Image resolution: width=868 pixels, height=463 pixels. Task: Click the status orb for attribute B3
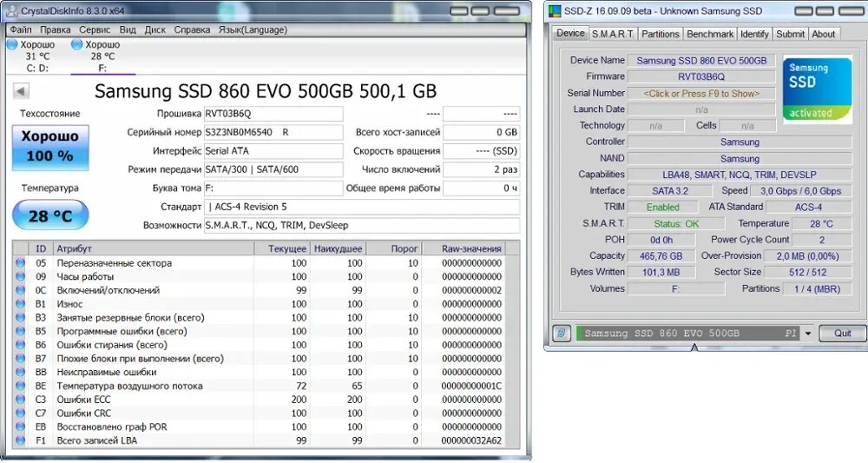(x=21, y=317)
